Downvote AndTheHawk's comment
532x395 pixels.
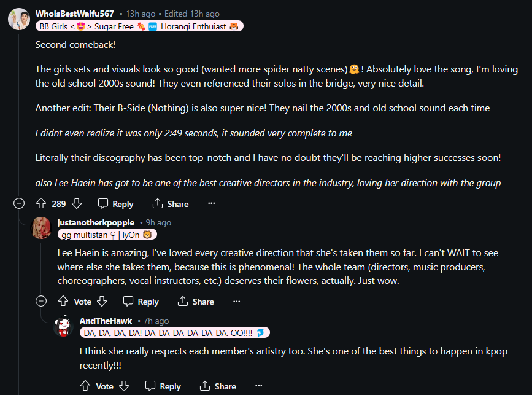tap(124, 386)
